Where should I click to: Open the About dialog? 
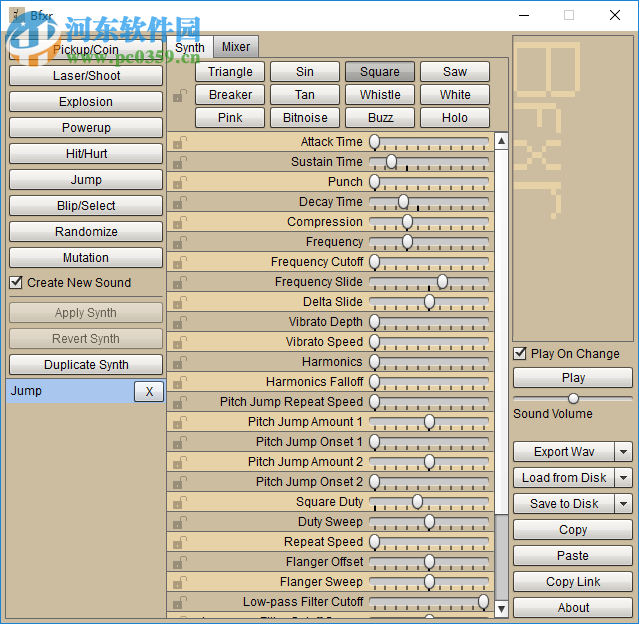click(x=573, y=608)
